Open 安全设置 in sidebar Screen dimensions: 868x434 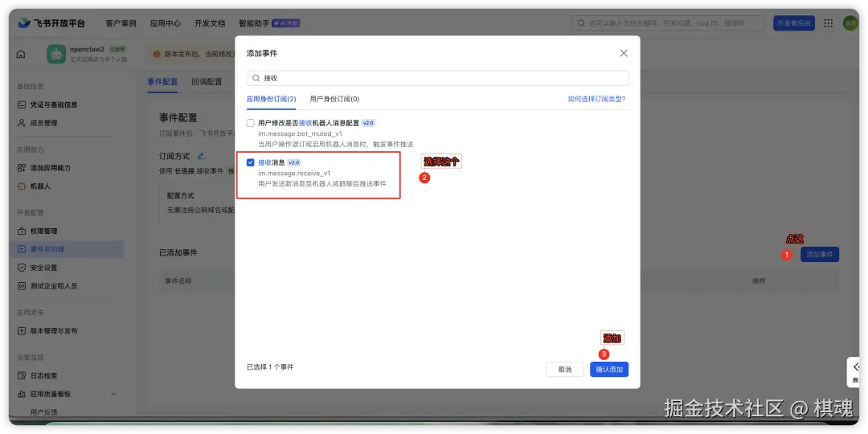(43, 268)
